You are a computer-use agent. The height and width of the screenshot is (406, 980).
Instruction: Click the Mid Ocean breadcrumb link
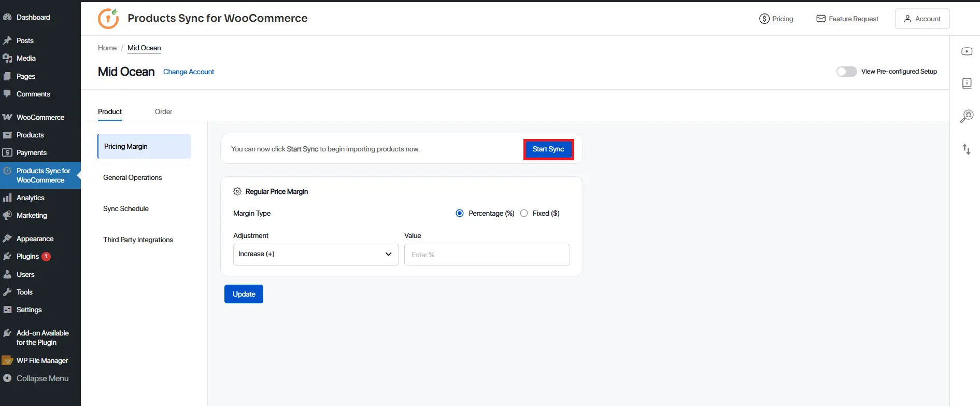(x=144, y=48)
